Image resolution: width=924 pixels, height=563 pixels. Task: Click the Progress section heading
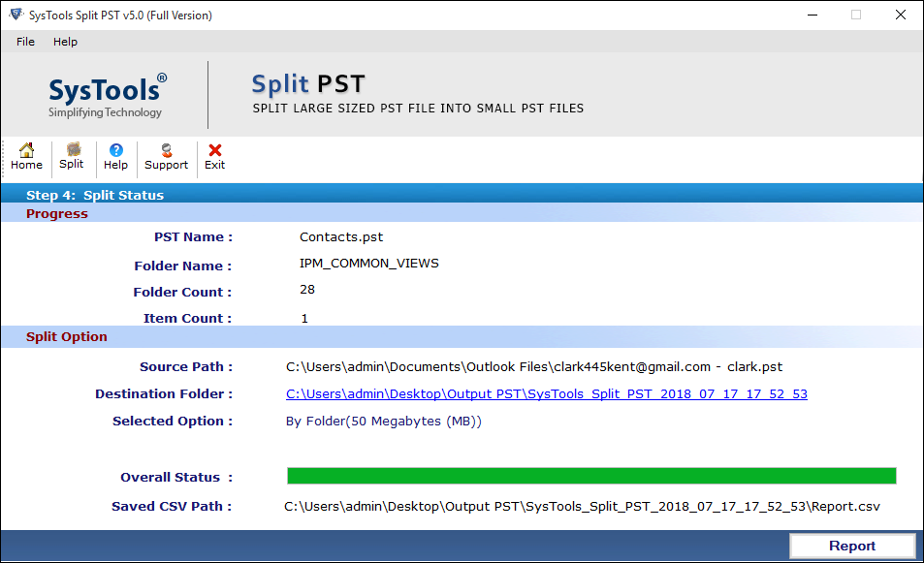pyautogui.click(x=56, y=214)
